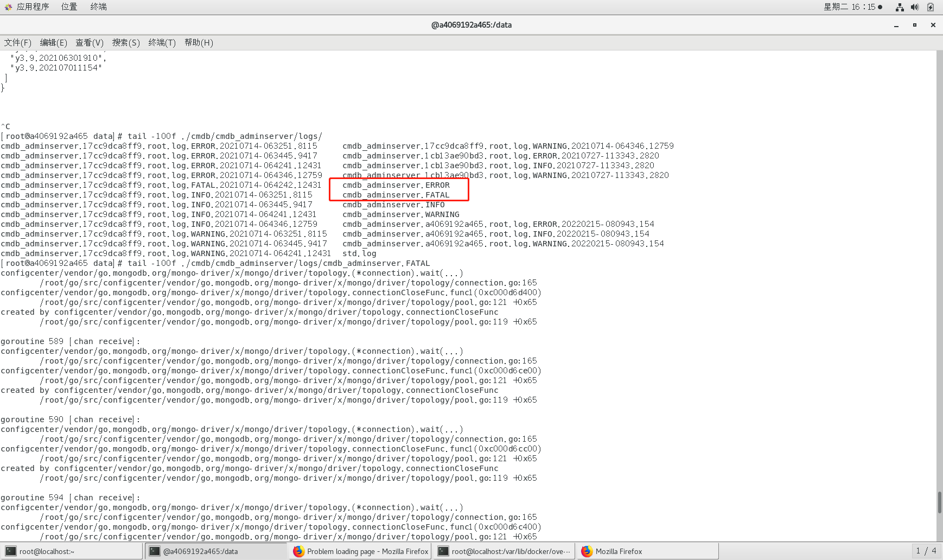Click the cmdb_adminserver.INFO file name
This screenshot has width=943, height=560.
[x=393, y=205]
